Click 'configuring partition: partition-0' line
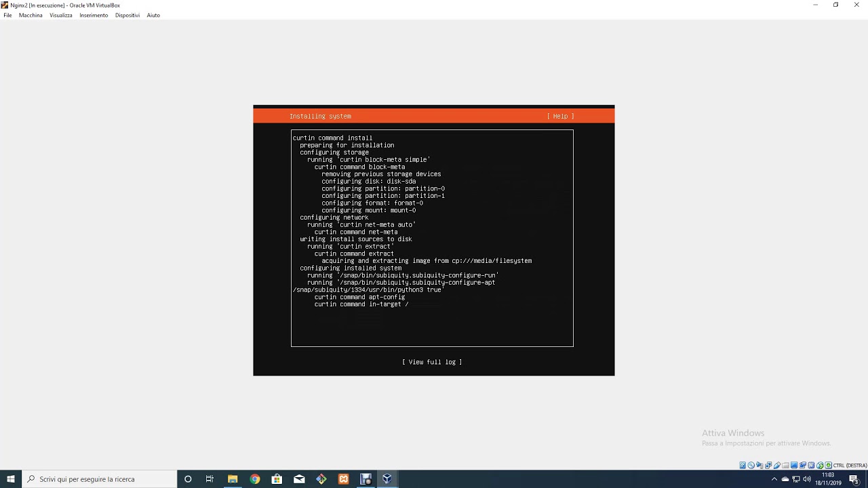 383,188
